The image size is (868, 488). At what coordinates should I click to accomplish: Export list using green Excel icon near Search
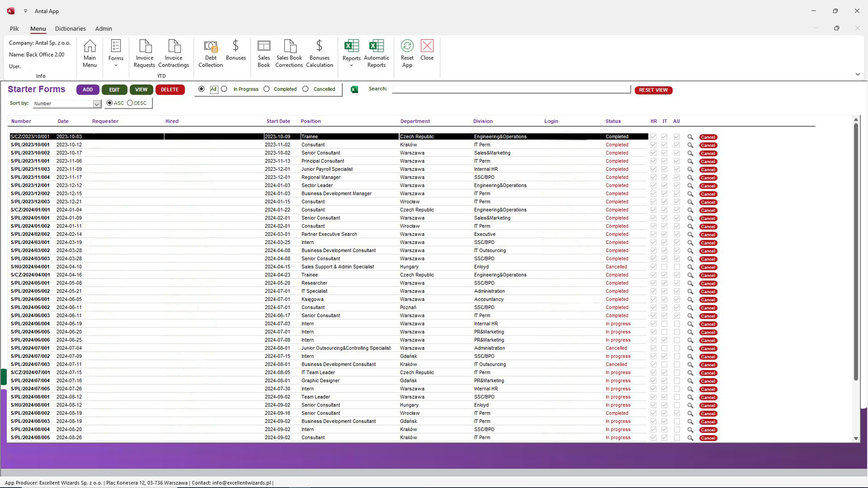354,89
